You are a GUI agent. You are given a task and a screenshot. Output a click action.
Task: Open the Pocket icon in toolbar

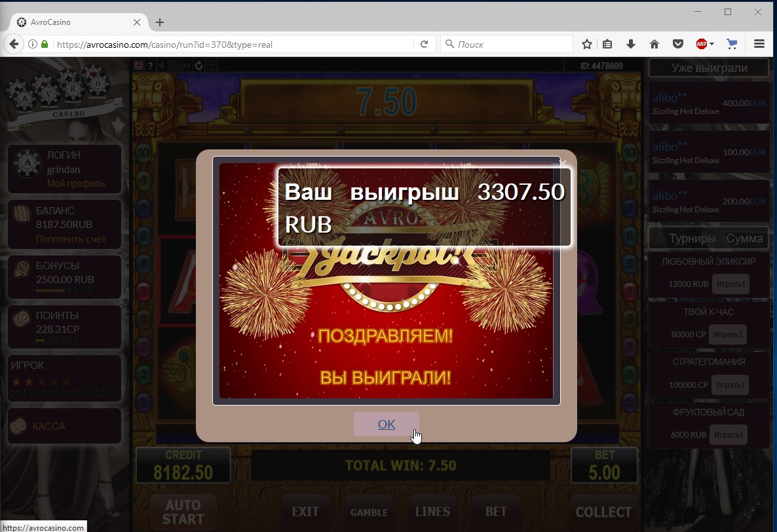point(678,44)
